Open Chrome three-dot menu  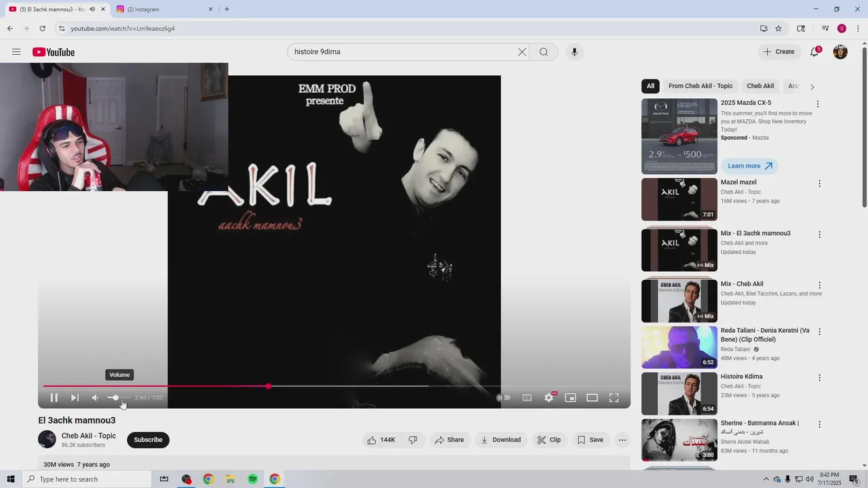[858, 28]
